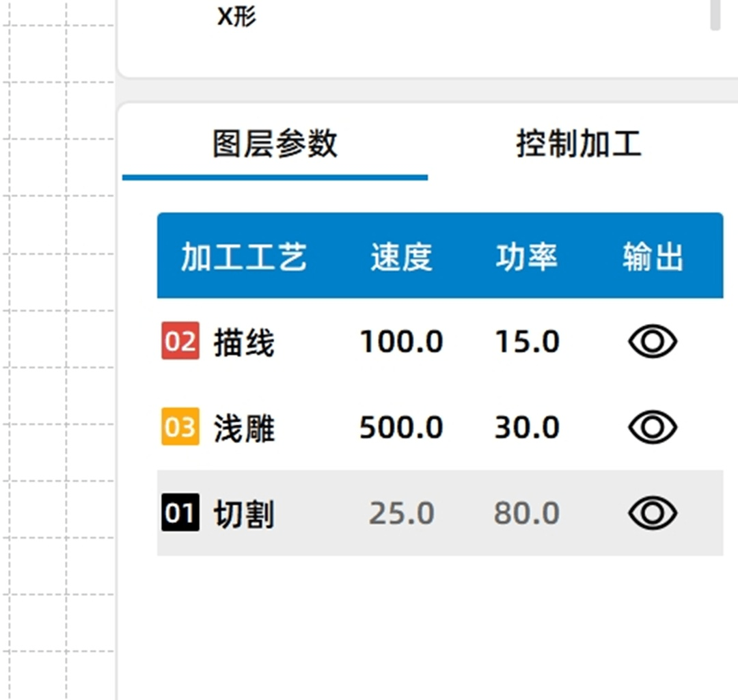Click power value 15.0
This screenshot has height=700, width=738.
(527, 341)
